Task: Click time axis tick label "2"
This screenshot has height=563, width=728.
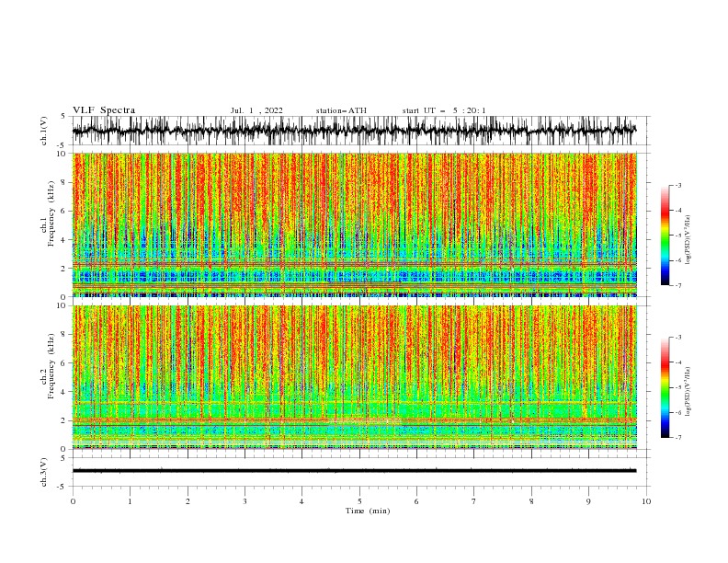Action: pos(188,501)
